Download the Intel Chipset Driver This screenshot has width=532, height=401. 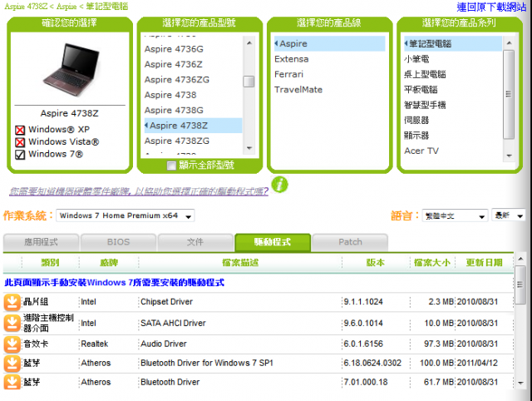[12, 302]
